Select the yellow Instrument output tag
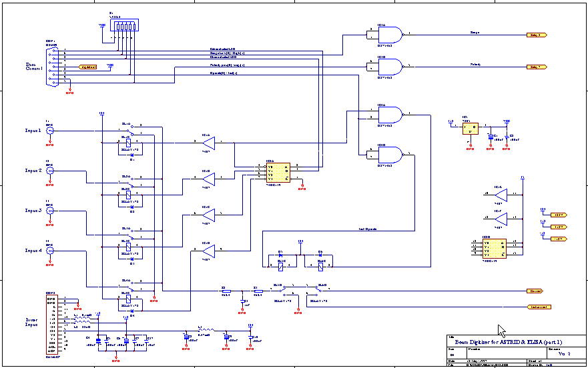Image resolution: width=588 pixels, height=368 pixels. 539,307
